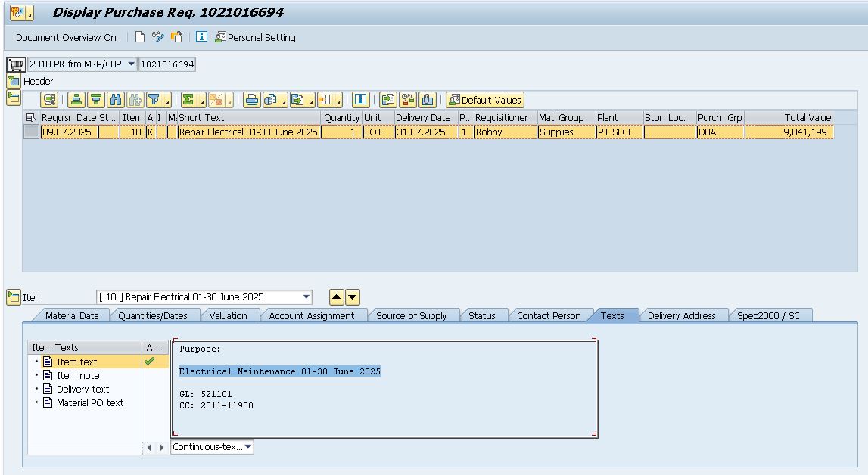Click the Details magnifier icon in grid toolbar

(49, 100)
